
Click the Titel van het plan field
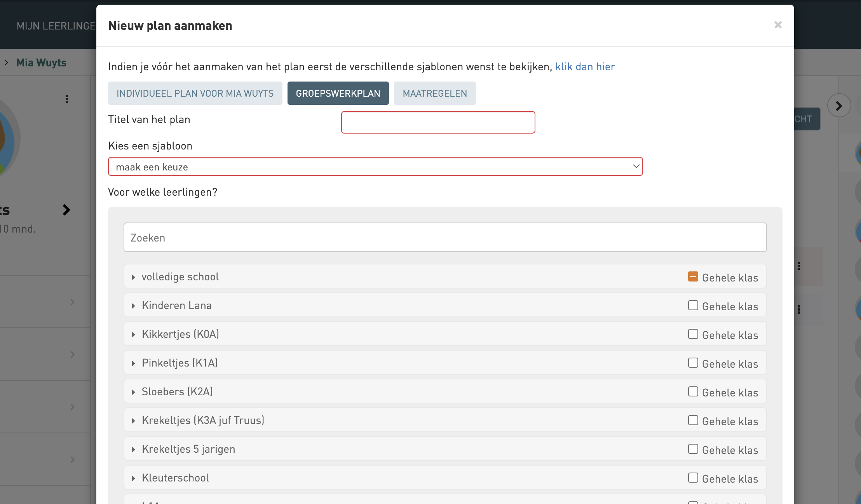[x=438, y=122]
